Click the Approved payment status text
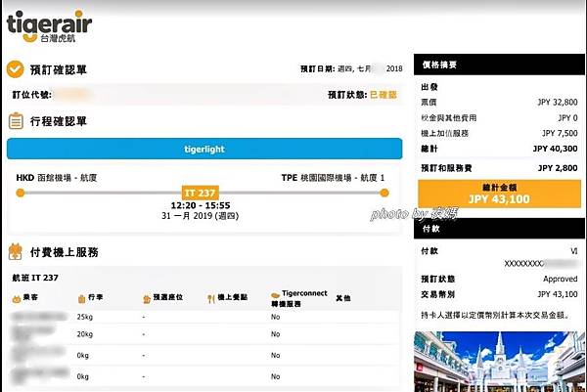 (560, 279)
